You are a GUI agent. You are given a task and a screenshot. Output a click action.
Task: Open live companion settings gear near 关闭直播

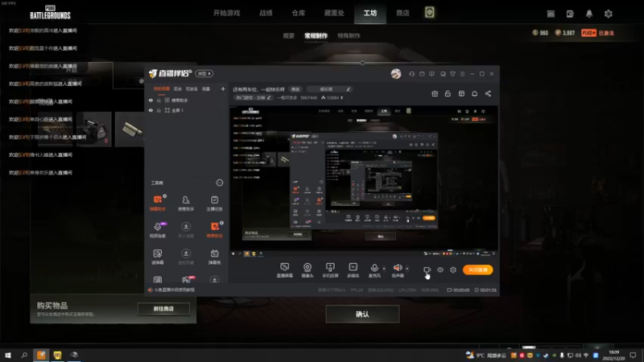point(453,269)
